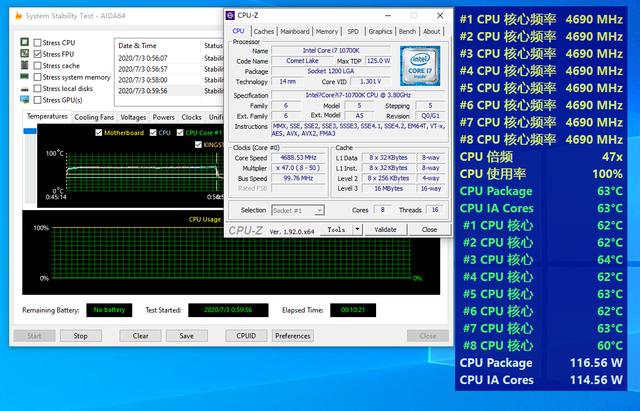Image resolution: width=640 pixels, height=411 pixels.
Task: Select log row 2020/7/3 0:56:57
Action: [169, 69]
